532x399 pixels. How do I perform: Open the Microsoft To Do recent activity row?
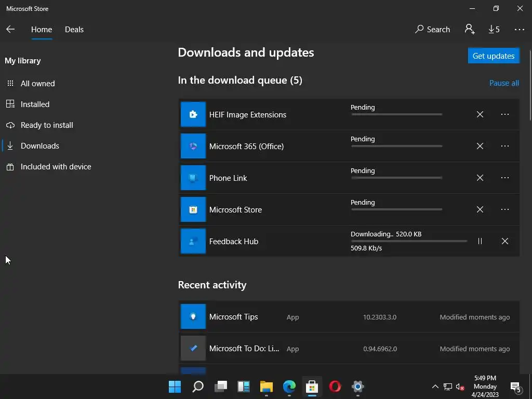349,348
